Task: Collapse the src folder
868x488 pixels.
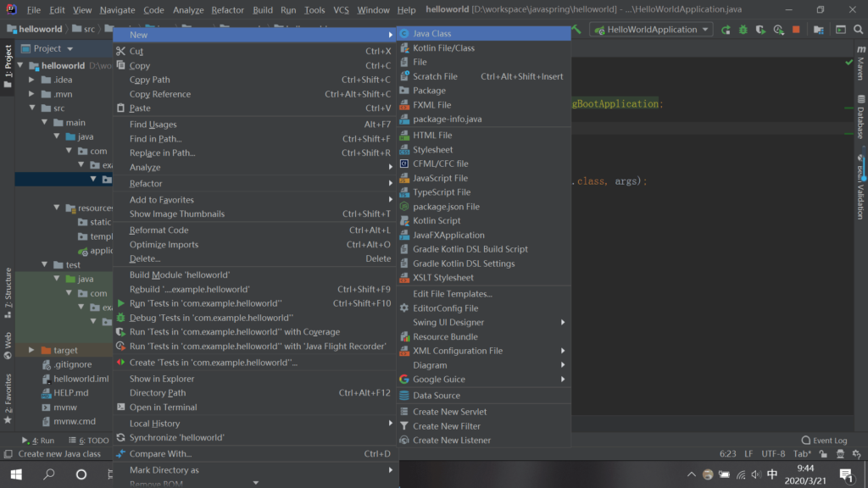Action: 32,108
